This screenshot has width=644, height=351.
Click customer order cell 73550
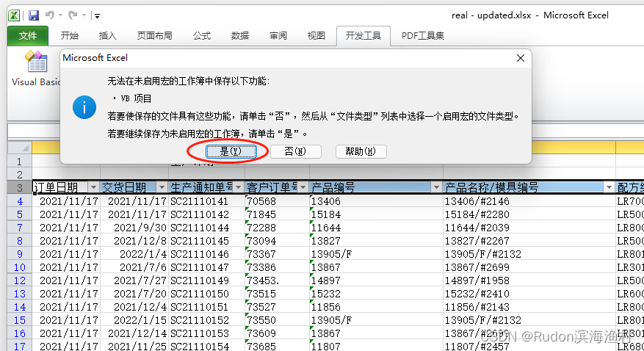(278, 320)
